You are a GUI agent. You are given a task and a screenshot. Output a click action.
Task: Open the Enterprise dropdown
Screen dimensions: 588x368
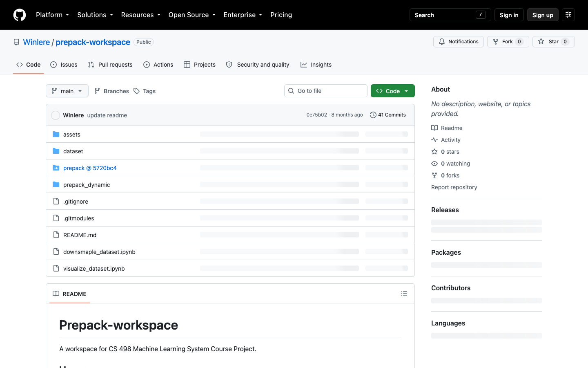tap(243, 15)
